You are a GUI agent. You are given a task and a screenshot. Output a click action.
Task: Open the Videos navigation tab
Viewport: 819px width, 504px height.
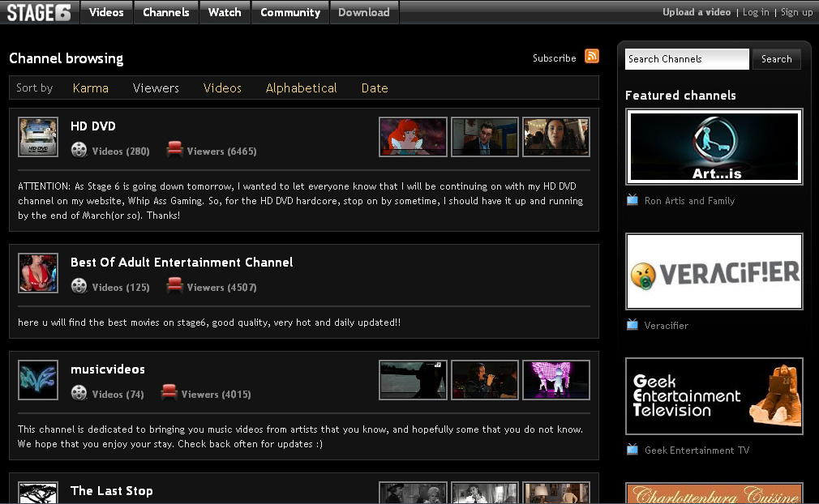(106, 12)
